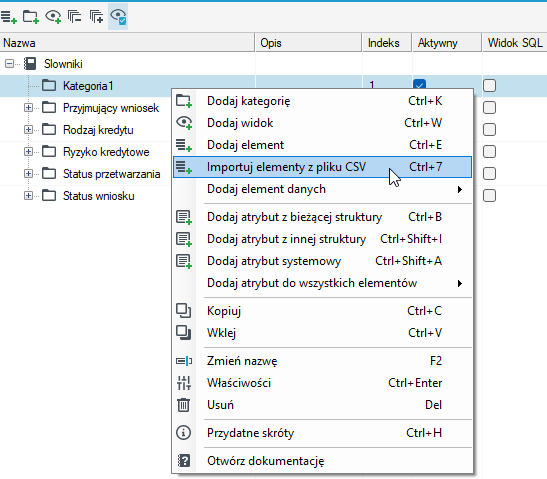Click the icon beside Dodaj atrybut z innej struktury

184,239
